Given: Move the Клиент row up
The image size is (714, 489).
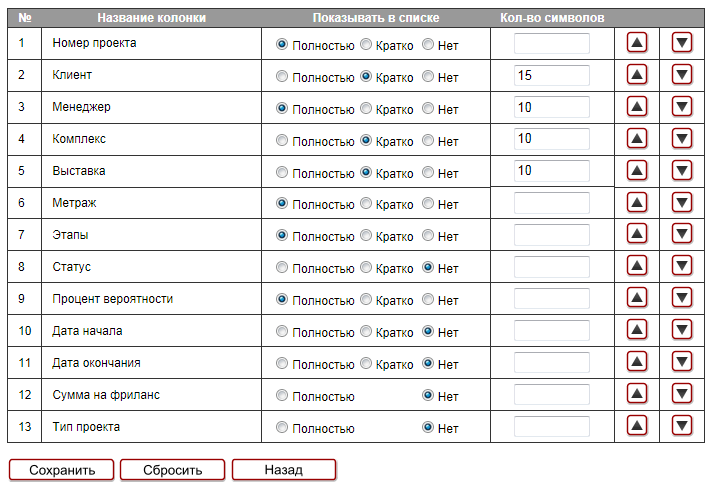Looking at the screenshot, I should point(637,75).
